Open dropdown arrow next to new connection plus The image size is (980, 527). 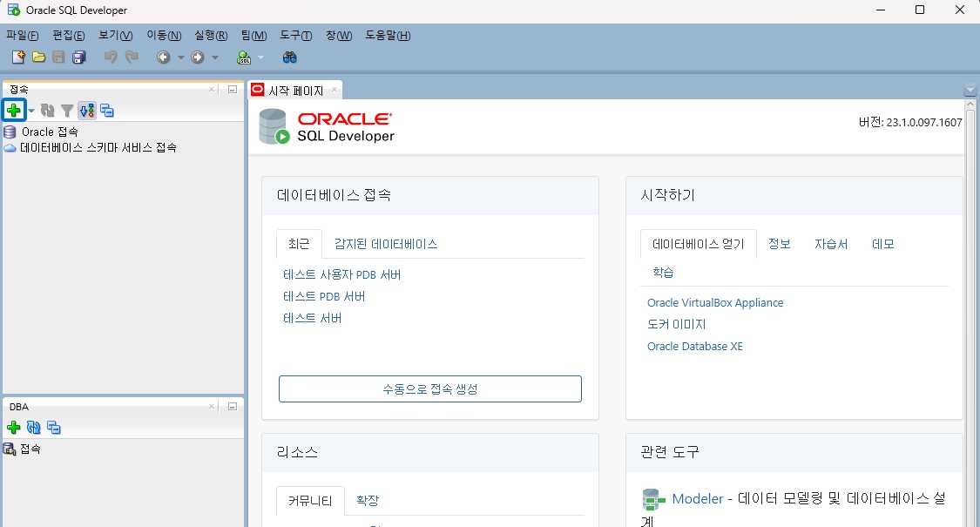pos(31,111)
